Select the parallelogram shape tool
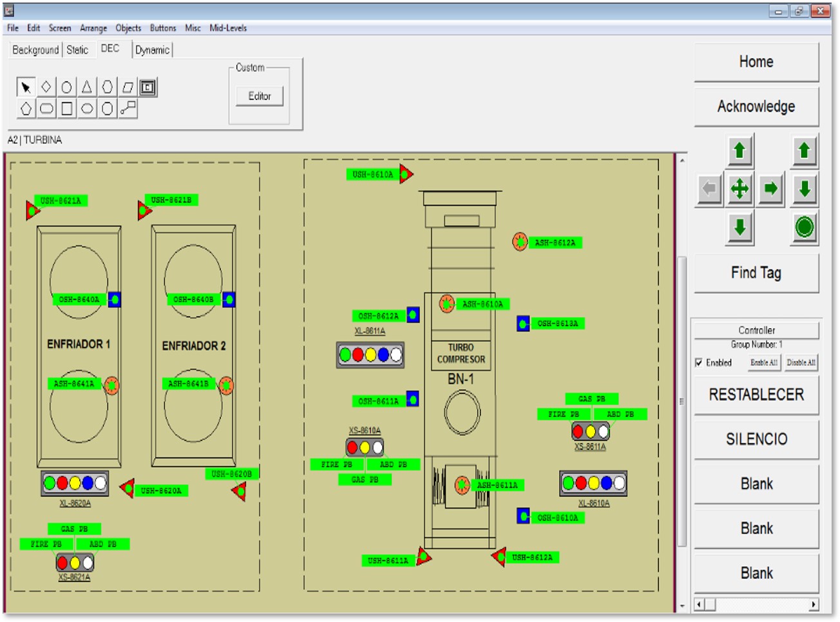The height and width of the screenshot is (622, 840). pyautogui.click(x=128, y=87)
